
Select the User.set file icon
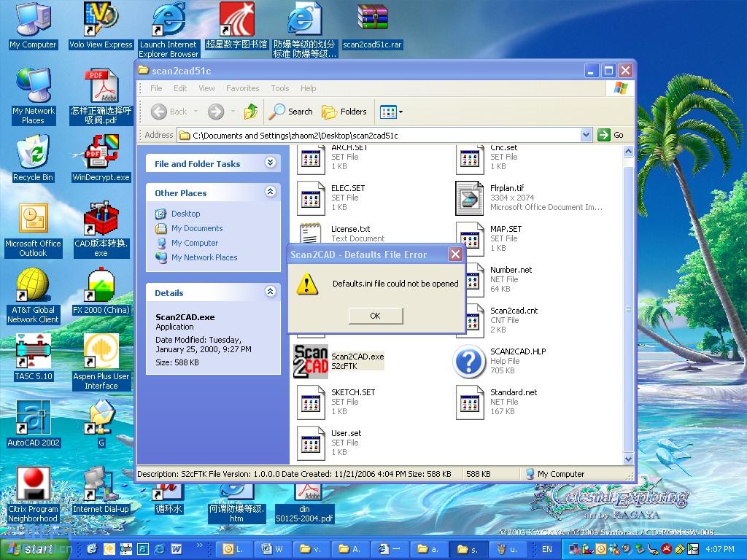tap(311, 443)
